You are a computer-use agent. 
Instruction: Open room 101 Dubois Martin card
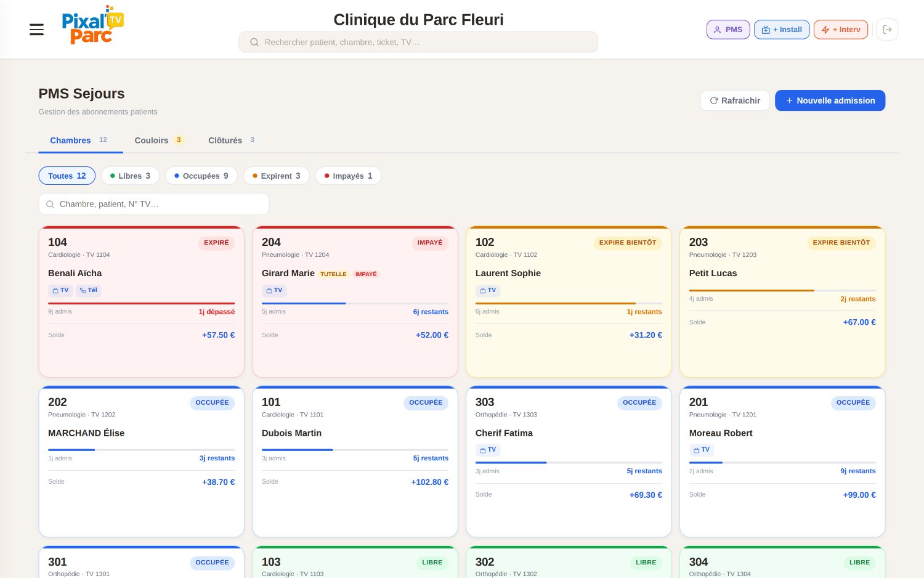click(355, 462)
